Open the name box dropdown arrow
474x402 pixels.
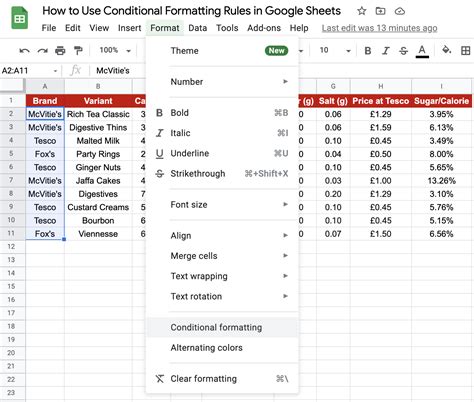click(55, 71)
